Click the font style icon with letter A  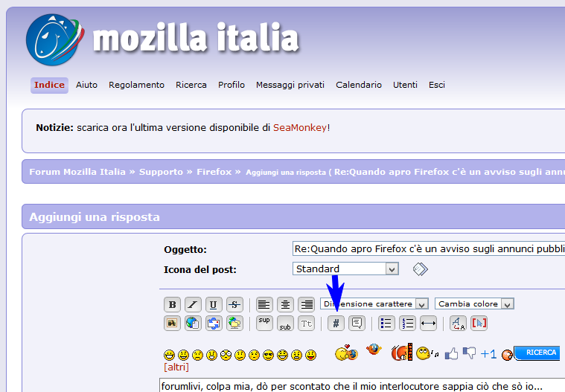click(458, 323)
